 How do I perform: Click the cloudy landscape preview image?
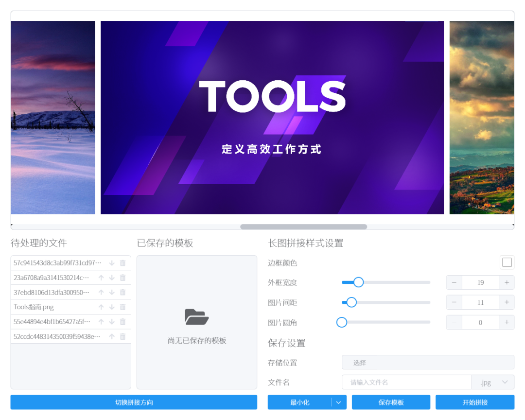click(482, 118)
